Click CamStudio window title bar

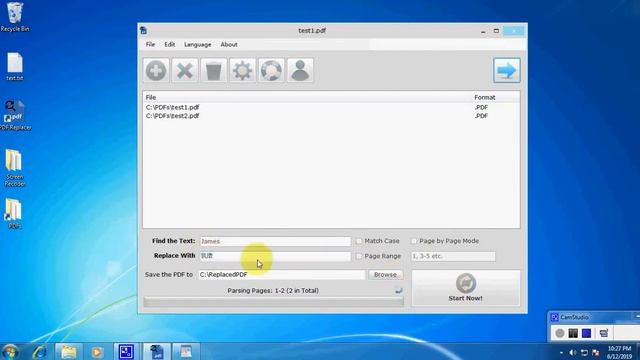click(x=594, y=317)
